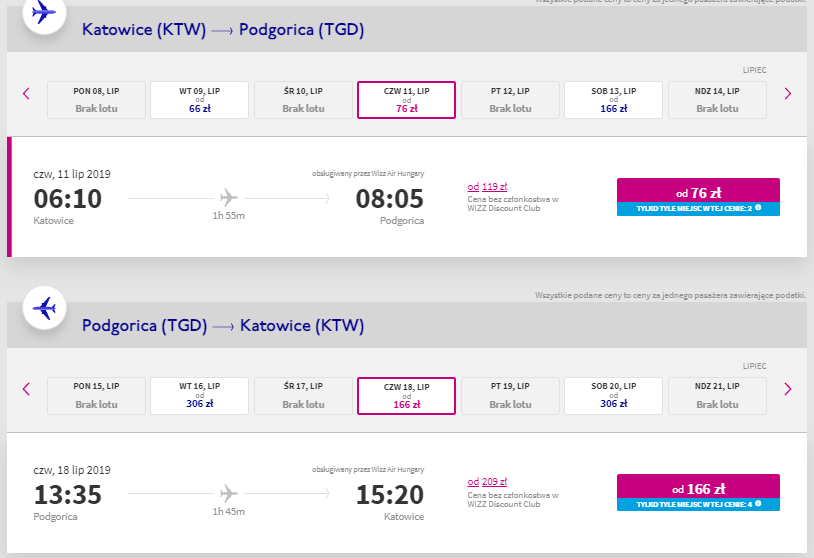The image size is (814, 558).
Task: Open info icon under the 76 zł fare
Action: [758, 209]
